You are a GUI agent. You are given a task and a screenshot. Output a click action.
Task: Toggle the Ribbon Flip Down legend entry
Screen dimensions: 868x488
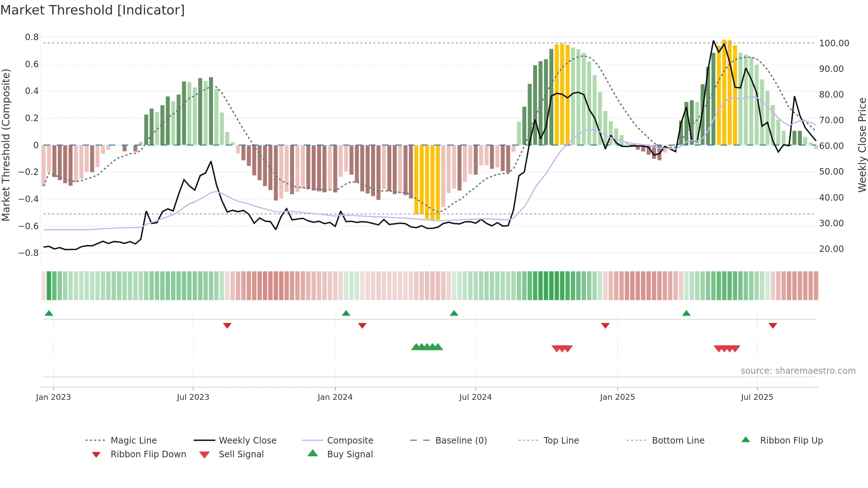139,454
